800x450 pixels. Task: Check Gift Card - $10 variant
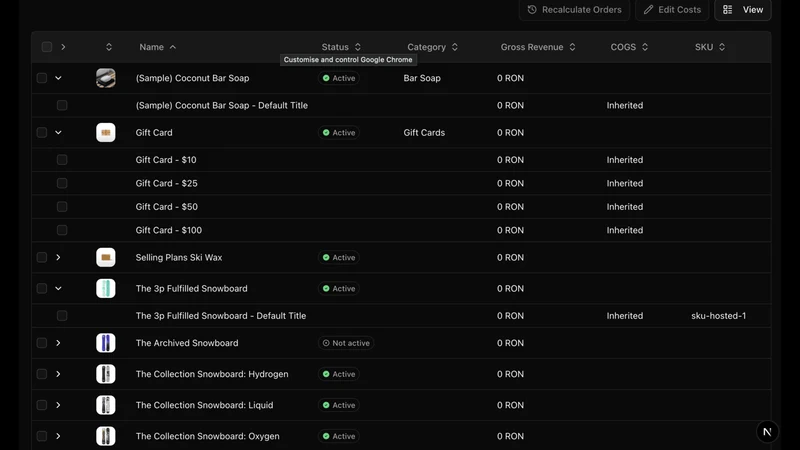(62, 160)
